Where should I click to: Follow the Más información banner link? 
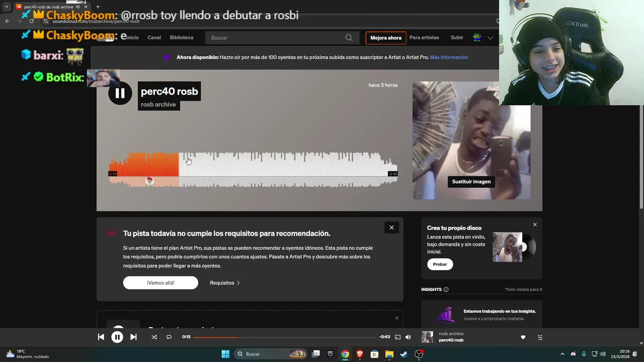pyautogui.click(x=449, y=57)
